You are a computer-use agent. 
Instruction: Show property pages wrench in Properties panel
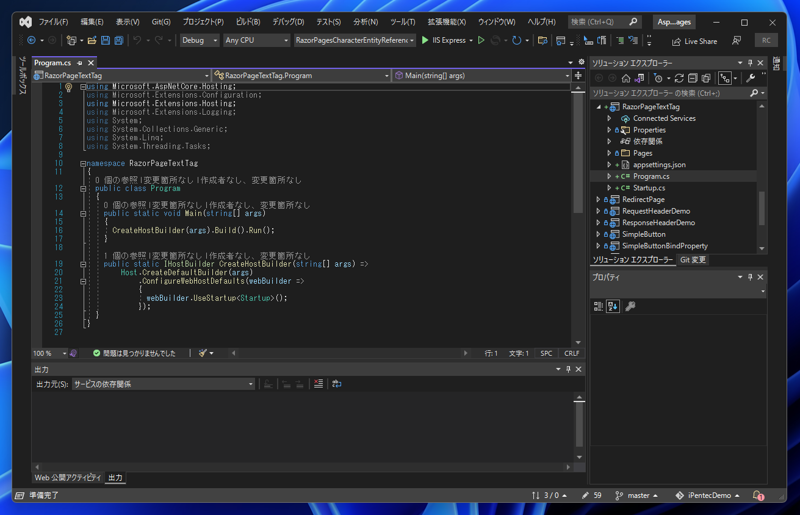630,306
